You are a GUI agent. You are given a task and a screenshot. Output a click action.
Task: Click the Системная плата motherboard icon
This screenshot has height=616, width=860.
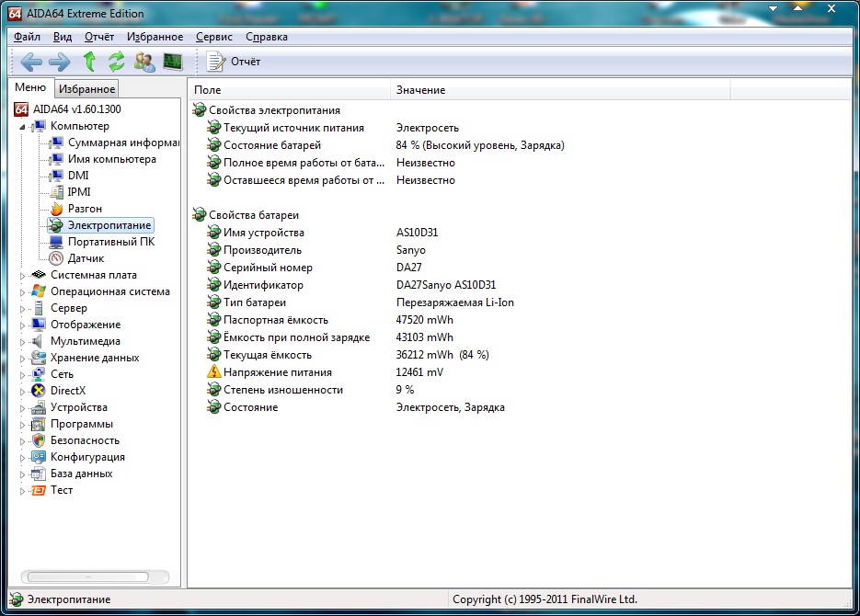(x=39, y=275)
